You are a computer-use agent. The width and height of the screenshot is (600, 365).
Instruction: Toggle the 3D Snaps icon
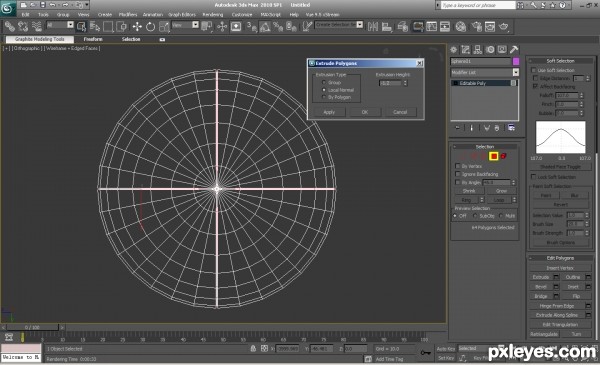pyautogui.click(x=251, y=26)
